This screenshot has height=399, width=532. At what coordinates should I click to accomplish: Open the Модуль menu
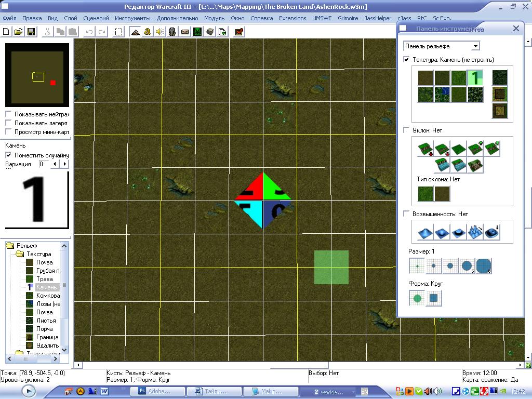click(214, 18)
